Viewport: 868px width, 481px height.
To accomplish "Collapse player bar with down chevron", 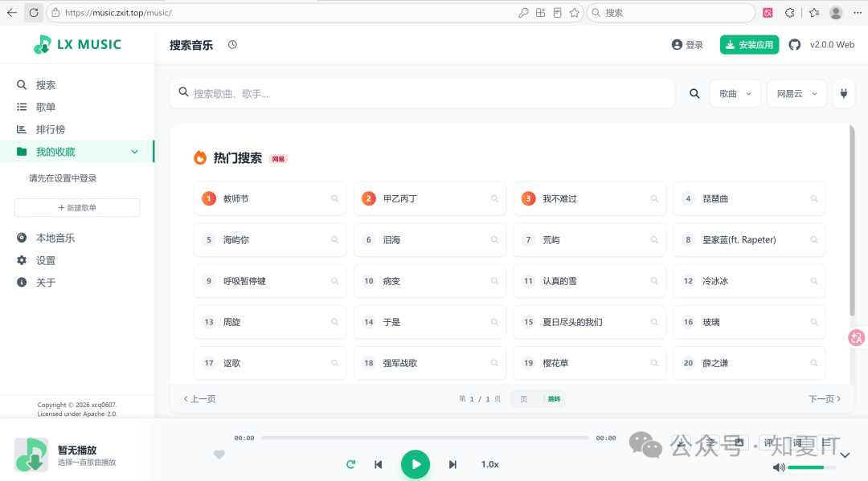I will click(x=845, y=455).
